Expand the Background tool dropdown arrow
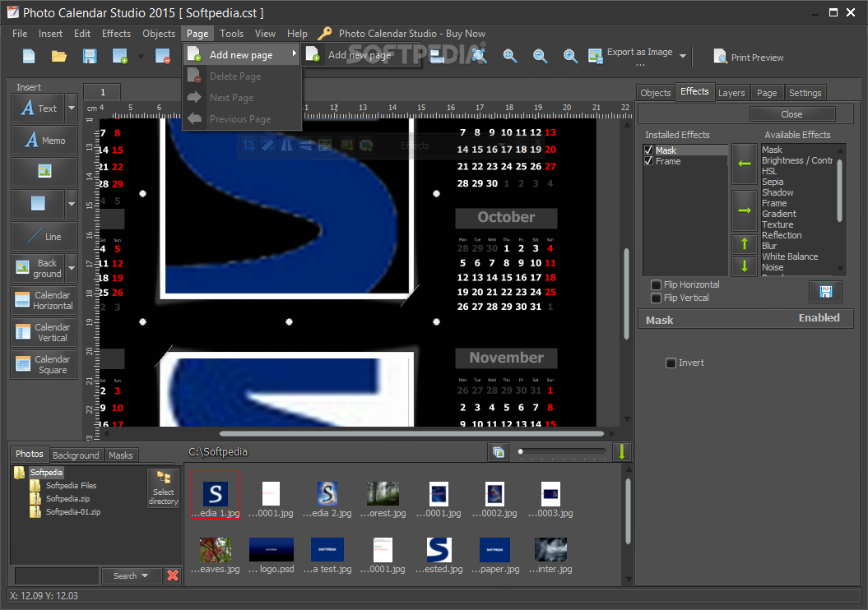Viewport: 868px width, 610px height. coord(72,268)
